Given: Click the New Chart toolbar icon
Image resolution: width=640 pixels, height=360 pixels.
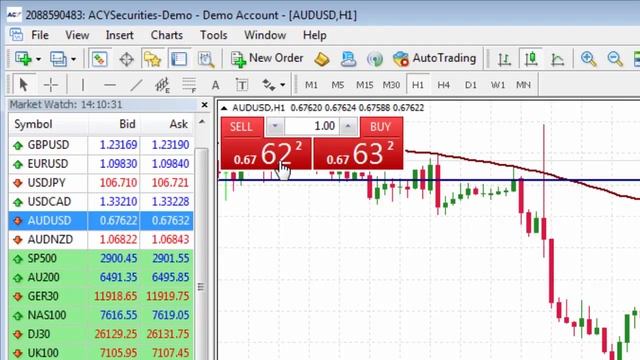Looking at the screenshot, I should pos(23,59).
